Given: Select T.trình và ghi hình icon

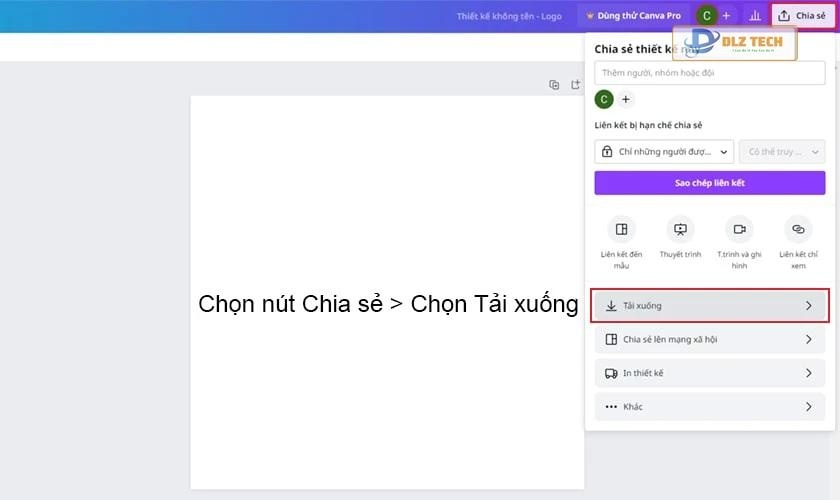Looking at the screenshot, I should [x=739, y=230].
